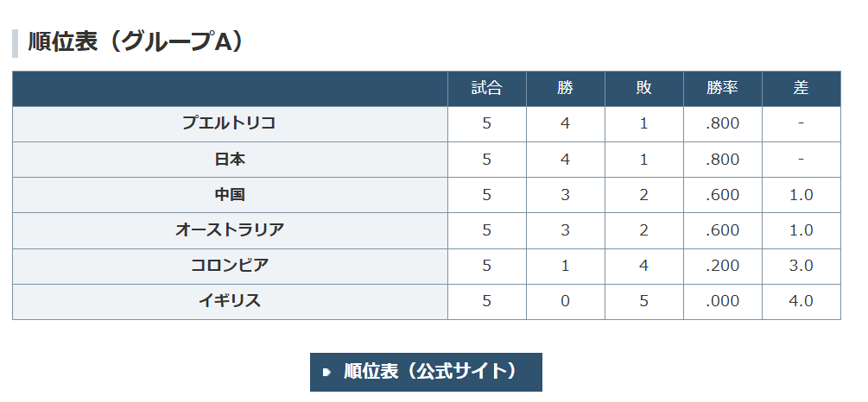Click イギリス games-behind 4.0 cell
The image size is (868, 402).
(801, 301)
